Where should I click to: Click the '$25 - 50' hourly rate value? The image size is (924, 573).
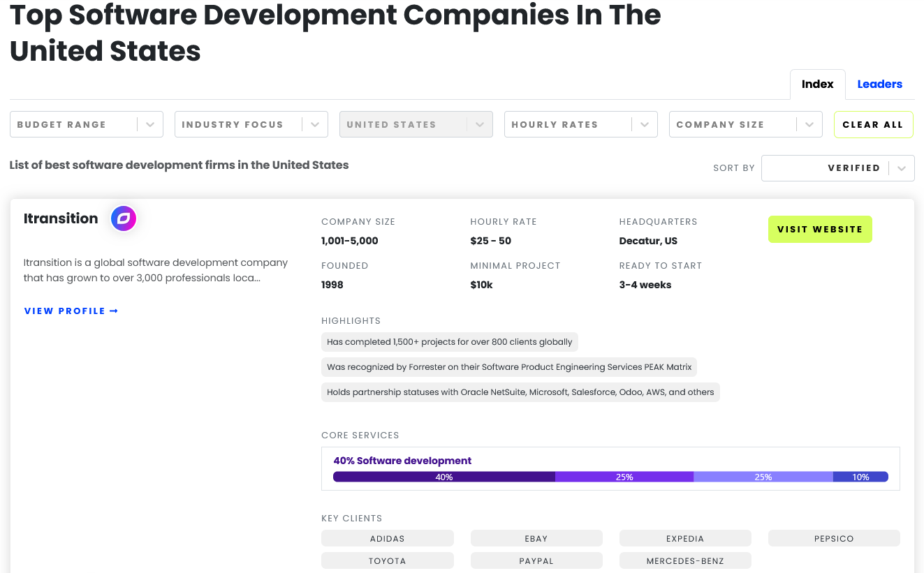(491, 241)
